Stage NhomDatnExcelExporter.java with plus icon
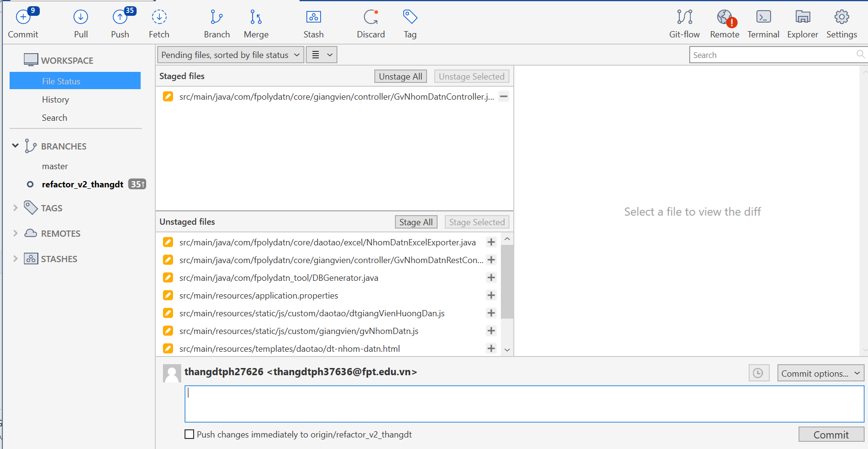Image resolution: width=868 pixels, height=449 pixels. point(491,242)
